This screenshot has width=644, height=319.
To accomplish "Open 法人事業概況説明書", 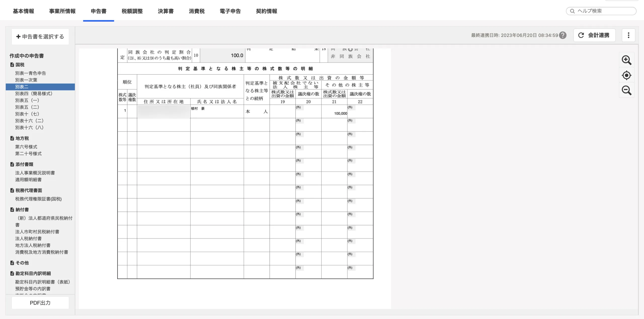I will point(35,173).
